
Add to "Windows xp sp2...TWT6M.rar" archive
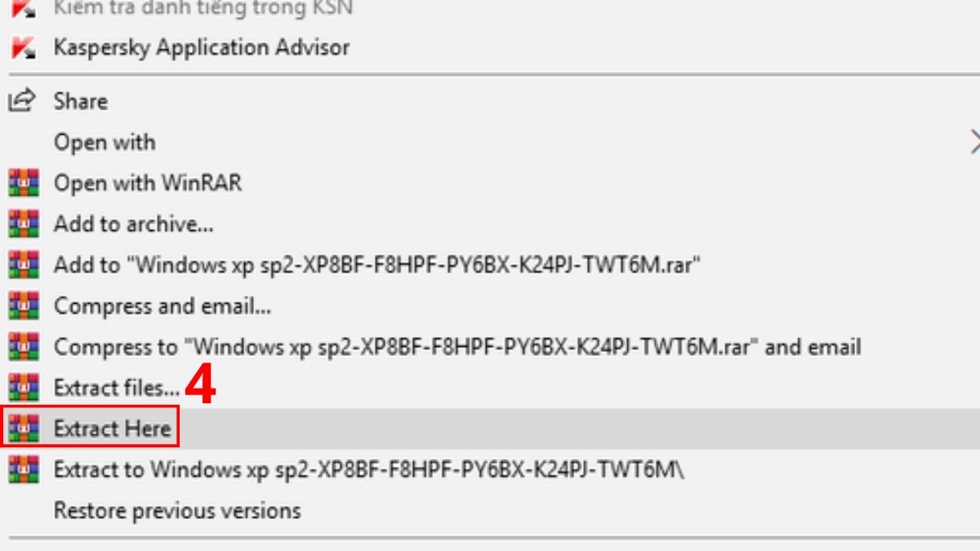pyautogui.click(x=376, y=264)
